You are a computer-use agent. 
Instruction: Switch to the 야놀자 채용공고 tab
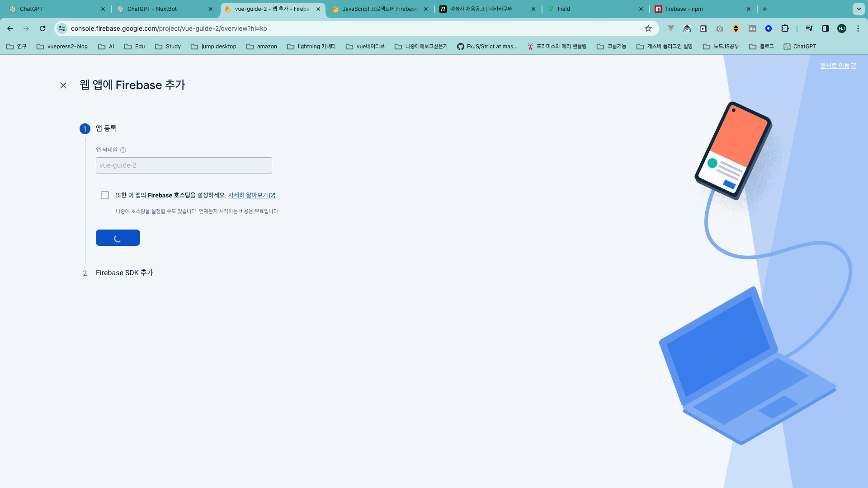[487, 9]
